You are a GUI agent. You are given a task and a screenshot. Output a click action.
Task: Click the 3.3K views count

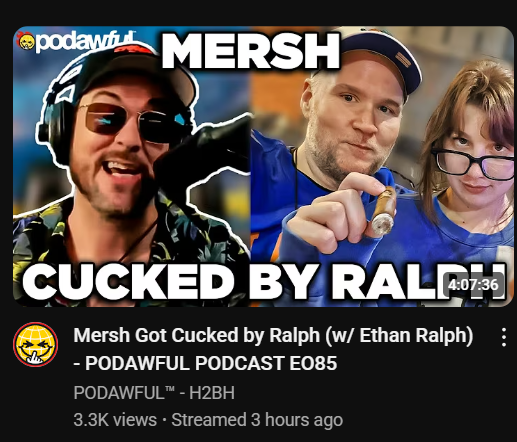click(x=115, y=420)
